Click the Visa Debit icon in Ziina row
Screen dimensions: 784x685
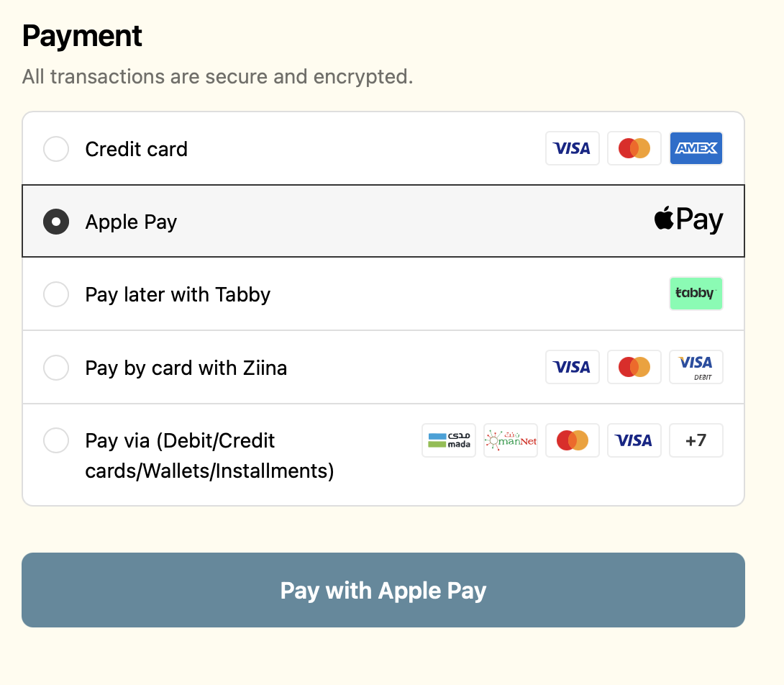[x=696, y=367]
